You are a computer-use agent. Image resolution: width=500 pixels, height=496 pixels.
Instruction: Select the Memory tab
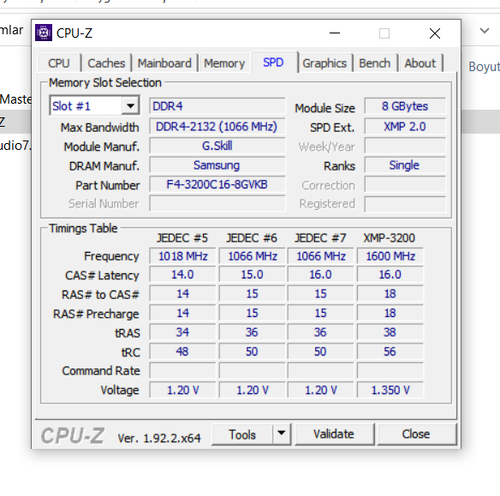[224, 63]
